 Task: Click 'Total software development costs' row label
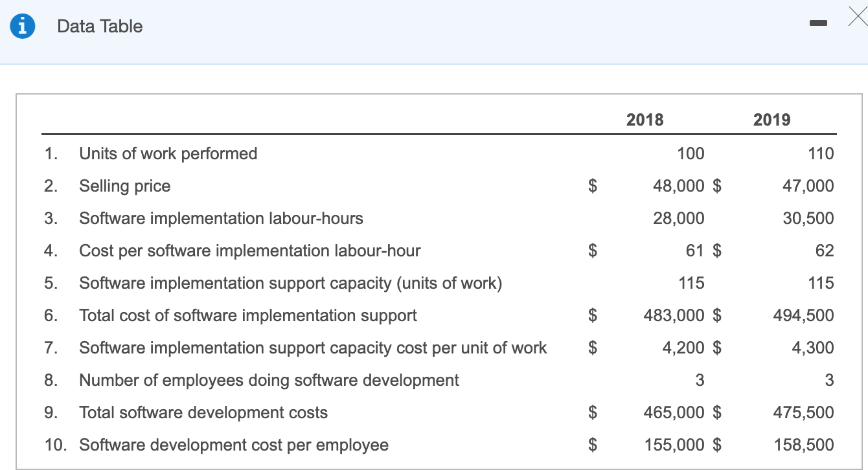coord(203,412)
